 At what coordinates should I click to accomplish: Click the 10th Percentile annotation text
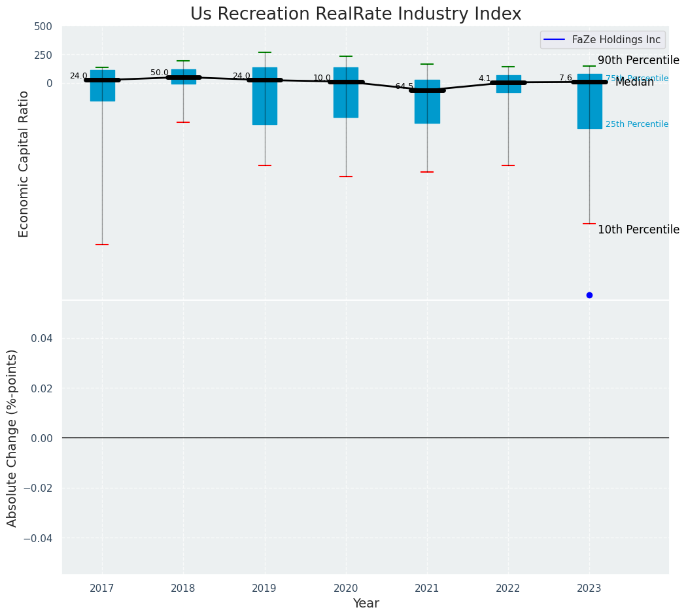(x=638, y=230)
